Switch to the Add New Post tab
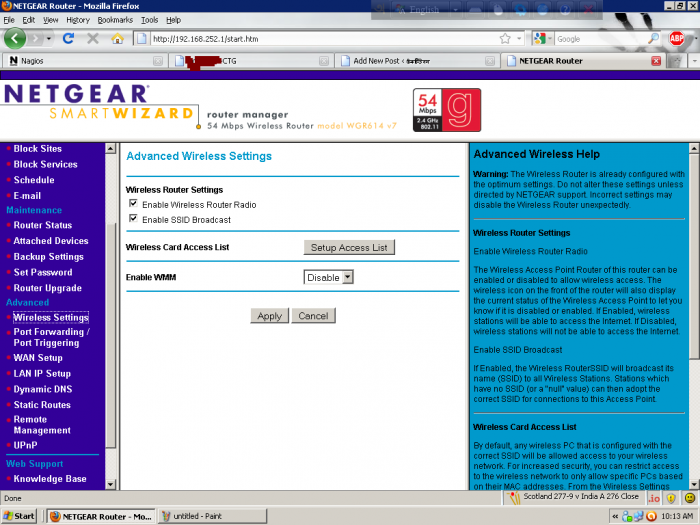The width and height of the screenshot is (700, 525). pyautogui.click(x=416, y=61)
